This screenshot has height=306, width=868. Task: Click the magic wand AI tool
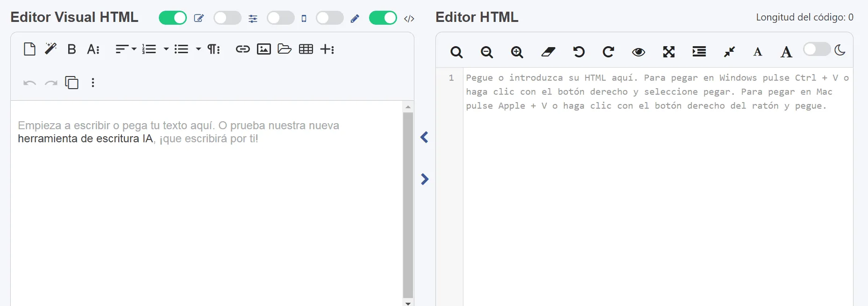coord(50,49)
